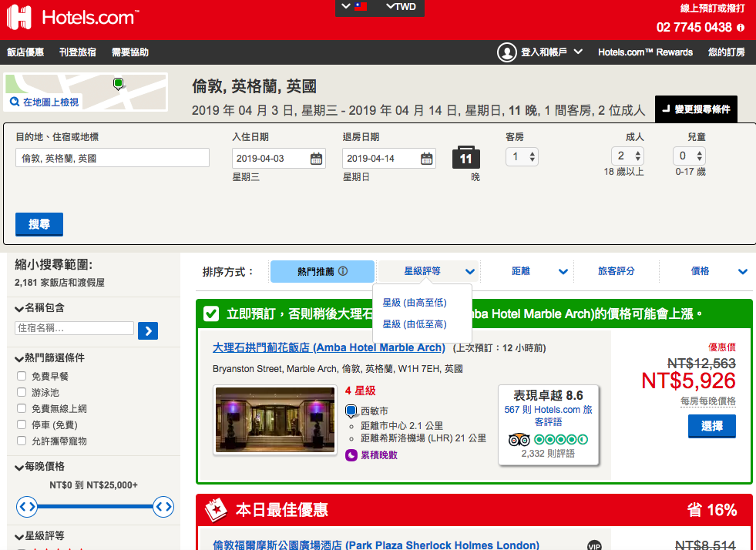
Task: Click the info icon on 熱門推薦
Action: [343, 271]
